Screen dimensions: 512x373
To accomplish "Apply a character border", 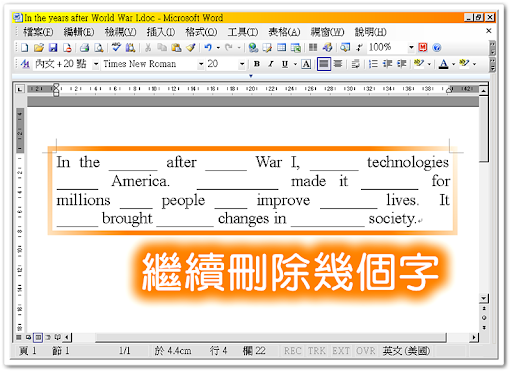I will coord(306,64).
